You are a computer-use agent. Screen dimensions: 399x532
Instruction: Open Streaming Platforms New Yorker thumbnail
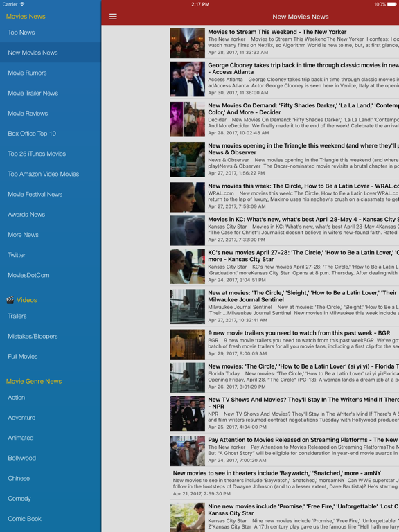click(x=187, y=451)
